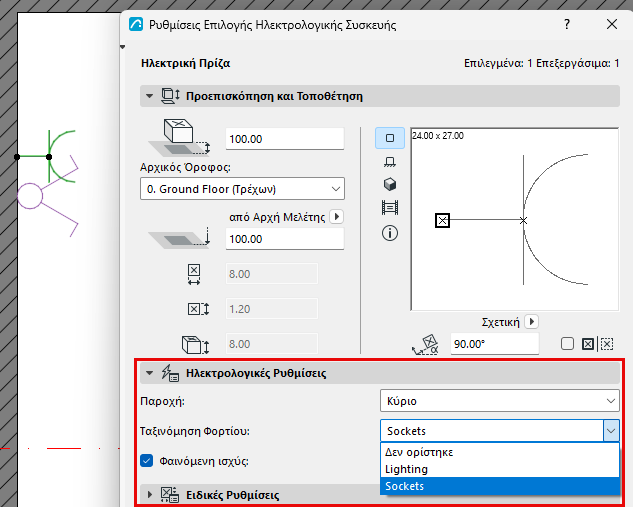Screen dimensions: 633x507
Task: Click the disabled 1.20 dimension field
Action: (272, 309)
